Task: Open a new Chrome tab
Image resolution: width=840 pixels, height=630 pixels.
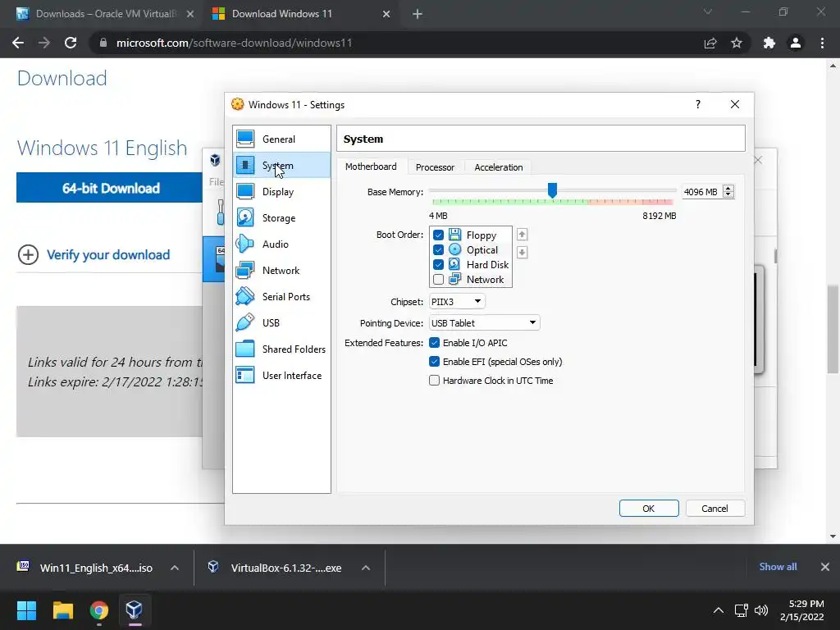Action: point(418,15)
